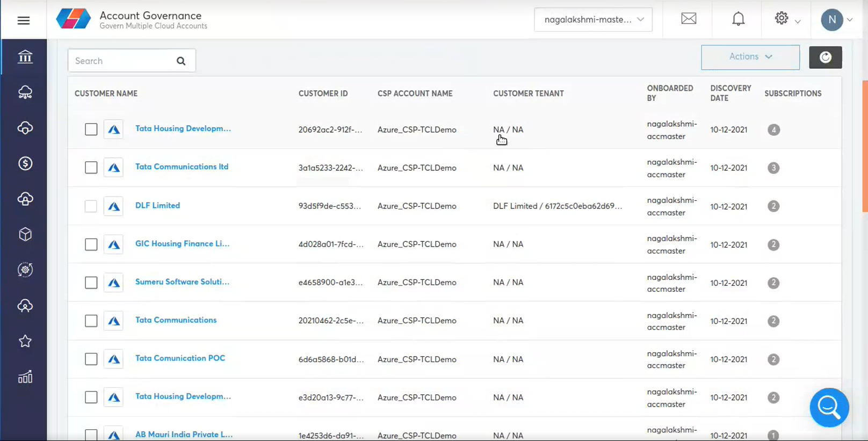868x441 pixels.
Task: Open AB Mauri India Private L... customer link
Action: tap(184, 434)
